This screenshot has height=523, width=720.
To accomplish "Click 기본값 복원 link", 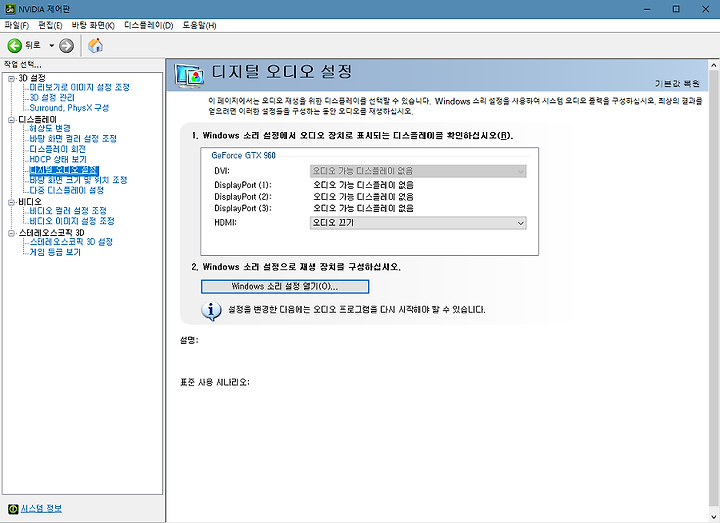I will (677, 83).
